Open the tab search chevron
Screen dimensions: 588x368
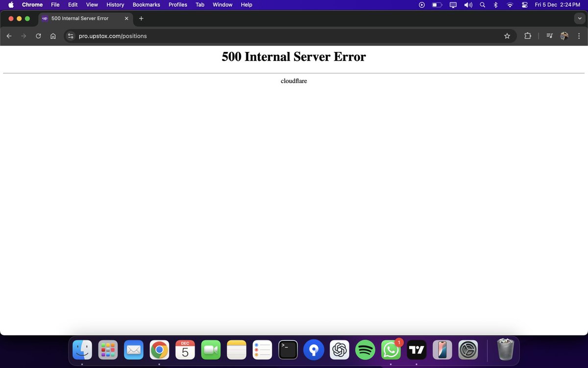(580, 18)
